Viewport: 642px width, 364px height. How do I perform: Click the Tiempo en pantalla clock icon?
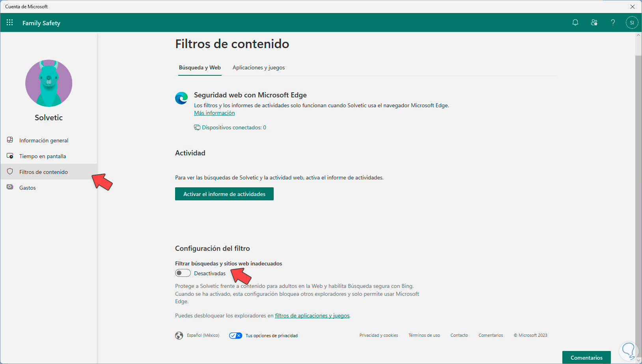coord(10,156)
